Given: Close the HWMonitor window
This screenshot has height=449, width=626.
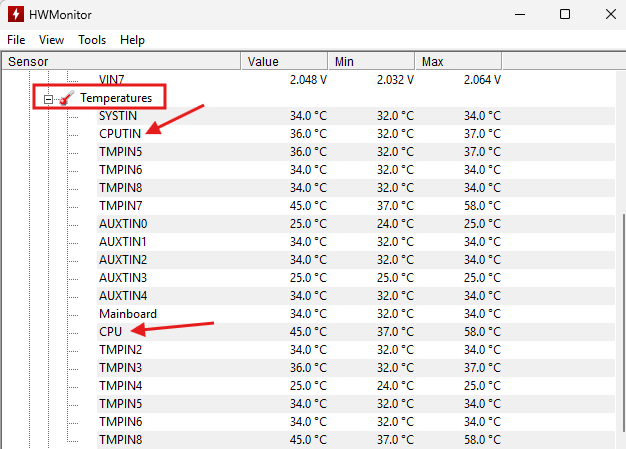Looking at the screenshot, I should [x=610, y=14].
